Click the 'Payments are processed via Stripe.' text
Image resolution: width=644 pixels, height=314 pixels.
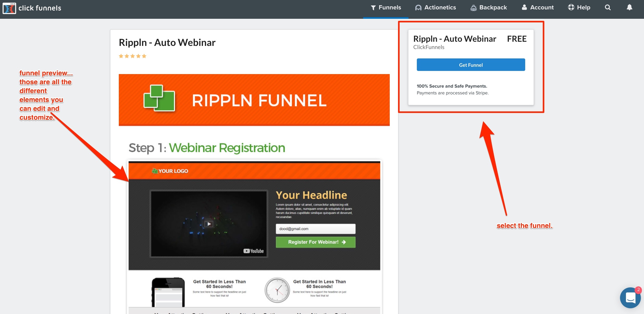pos(453,93)
